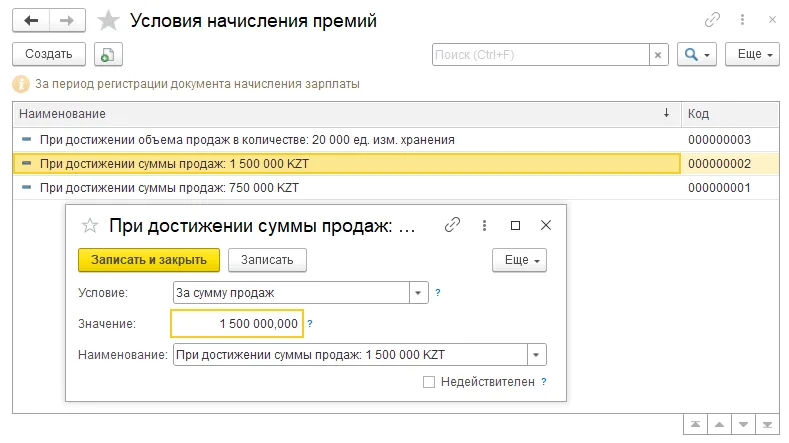Show help for Значение with the question mark
The width and height of the screenshot is (789, 443).
(x=310, y=324)
